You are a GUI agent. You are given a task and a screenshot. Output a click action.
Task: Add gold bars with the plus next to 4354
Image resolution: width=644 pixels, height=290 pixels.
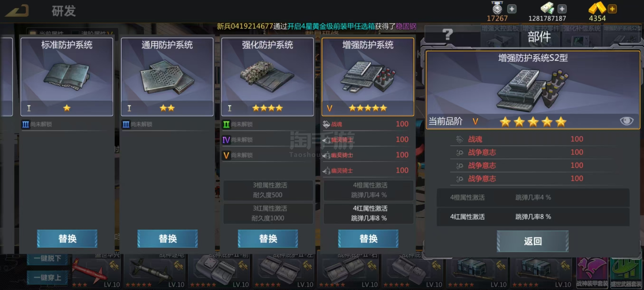coord(612,9)
